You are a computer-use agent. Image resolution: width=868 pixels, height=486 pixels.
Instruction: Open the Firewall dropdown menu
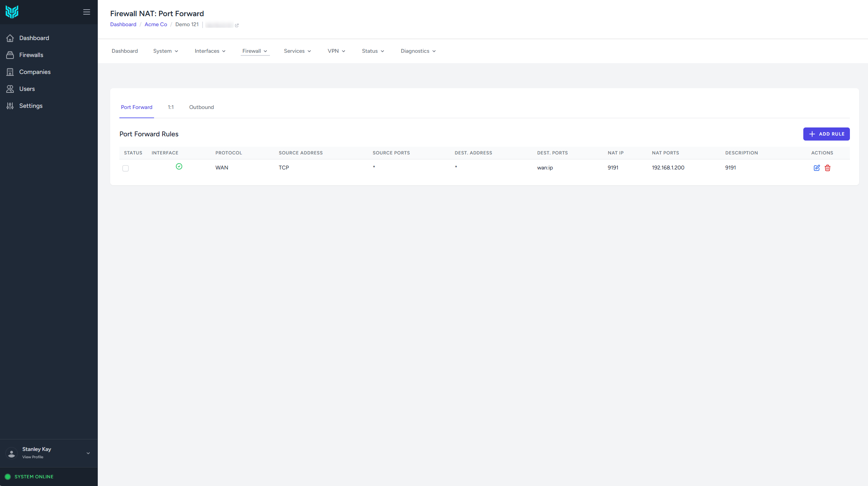[255, 51]
